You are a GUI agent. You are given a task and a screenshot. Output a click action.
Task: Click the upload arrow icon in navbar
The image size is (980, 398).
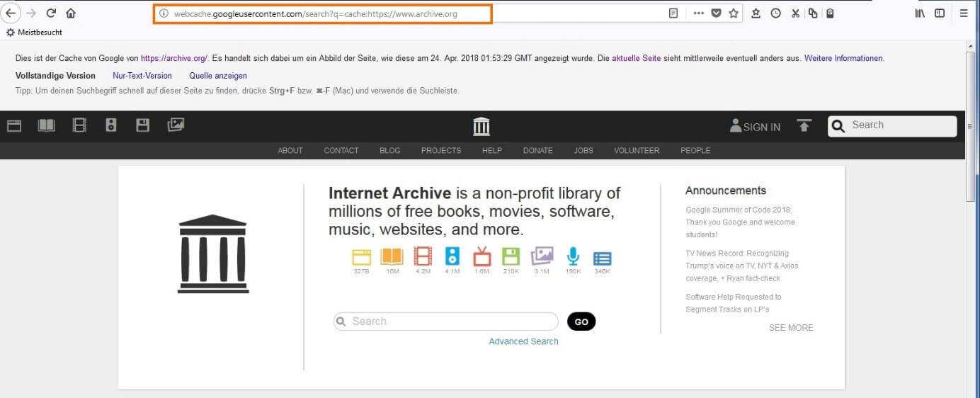tap(804, 126)
